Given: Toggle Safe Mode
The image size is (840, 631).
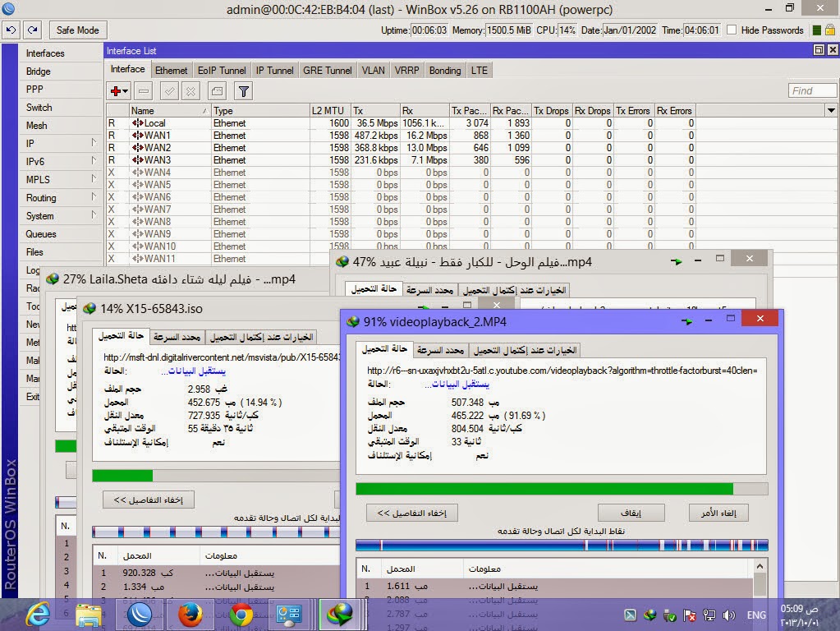Looking at the screenshot, I should [78, 30].
